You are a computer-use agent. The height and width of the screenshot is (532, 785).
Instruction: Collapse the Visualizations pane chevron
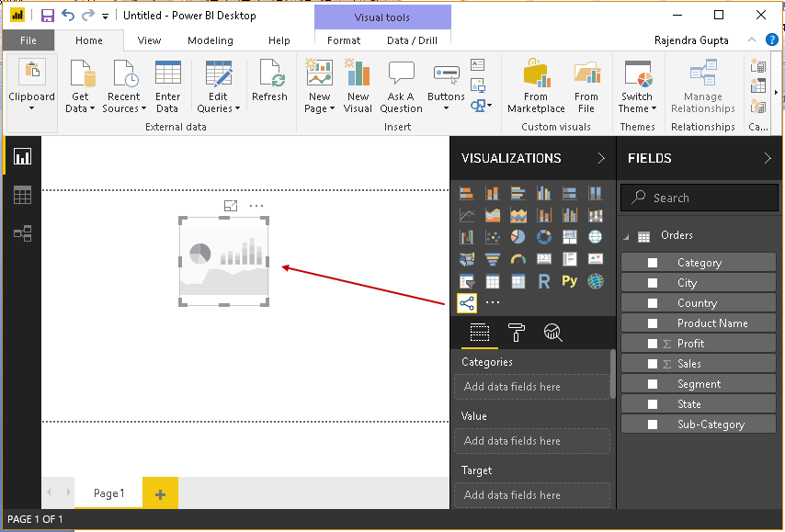click(601, 158)
